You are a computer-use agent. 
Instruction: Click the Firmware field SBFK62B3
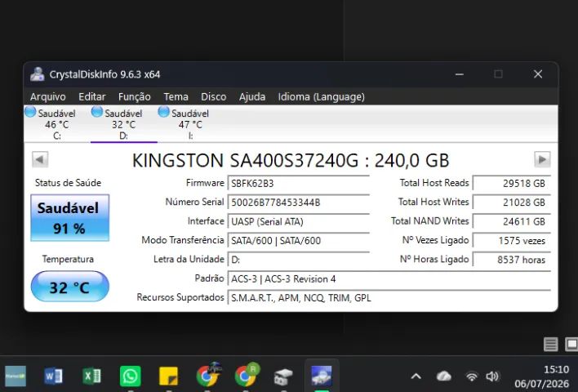[x=299, y=183]
